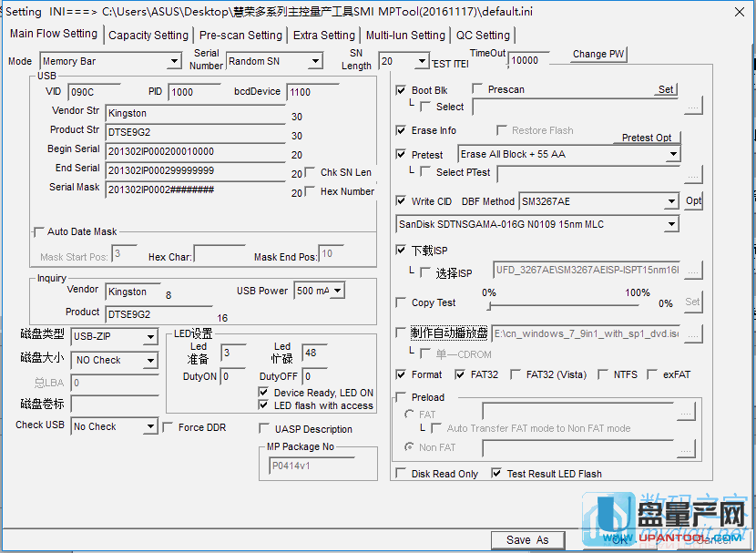756x553 pixels.
Task: Open the QC Setting tab
Action: point(484,35)
